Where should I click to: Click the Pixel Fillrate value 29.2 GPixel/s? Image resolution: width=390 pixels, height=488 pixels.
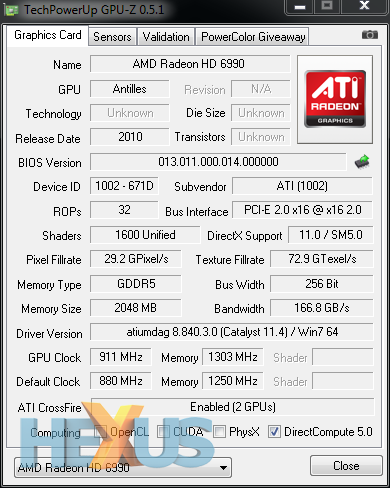136,259
